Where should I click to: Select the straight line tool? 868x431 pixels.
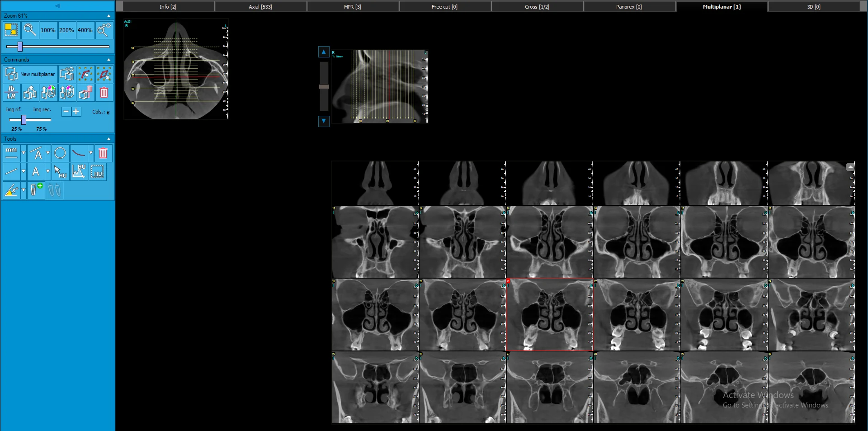(11, 172)
